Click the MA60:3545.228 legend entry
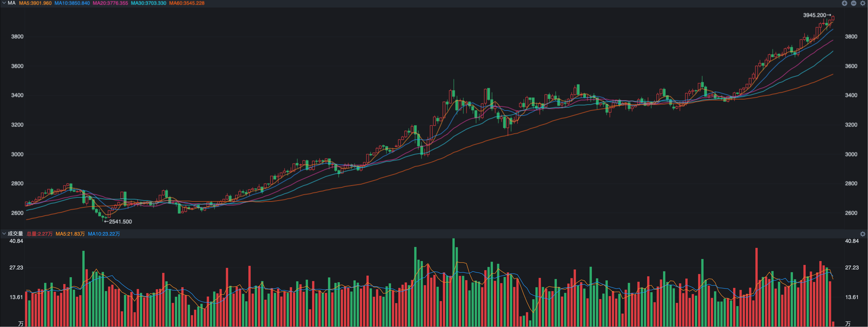Screen dimensions: 868x327 tap(187, 3)
